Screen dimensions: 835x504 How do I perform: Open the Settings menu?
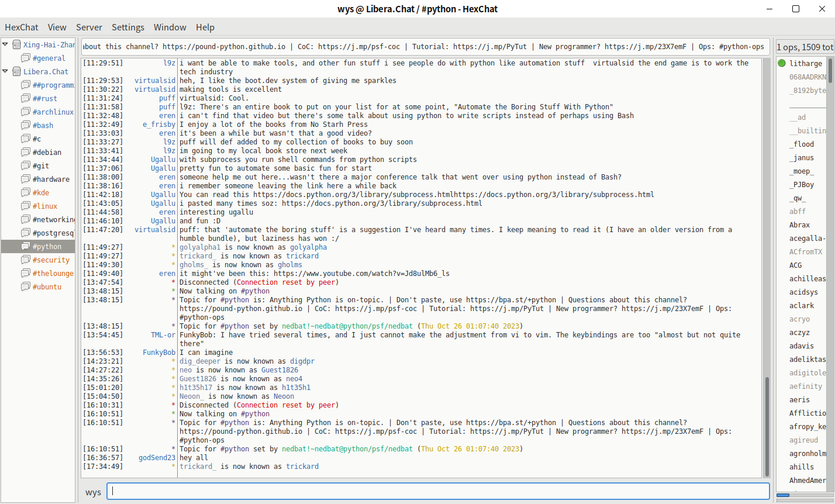[127, 27]
